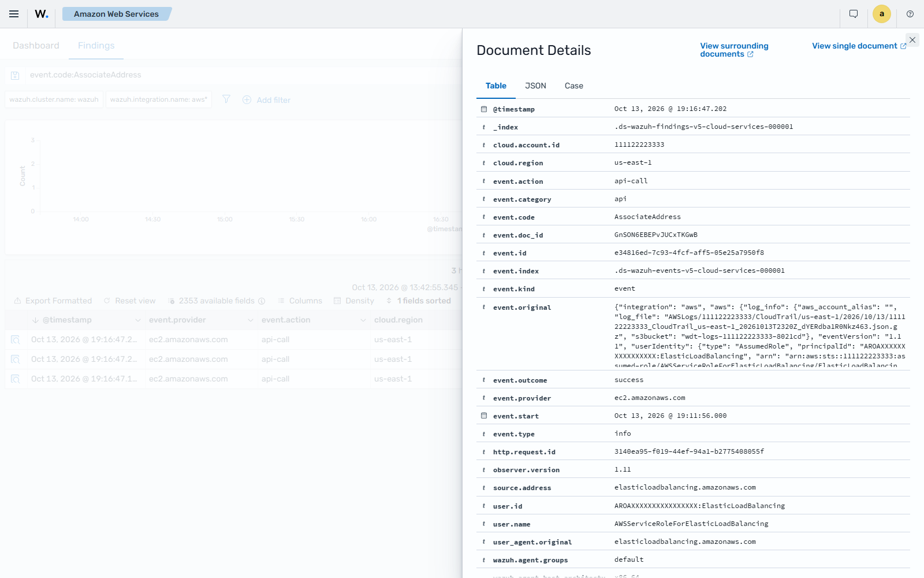Click the AssociateAddress value
The height and width of the screenshot is (578, 924).
(647, 217)
